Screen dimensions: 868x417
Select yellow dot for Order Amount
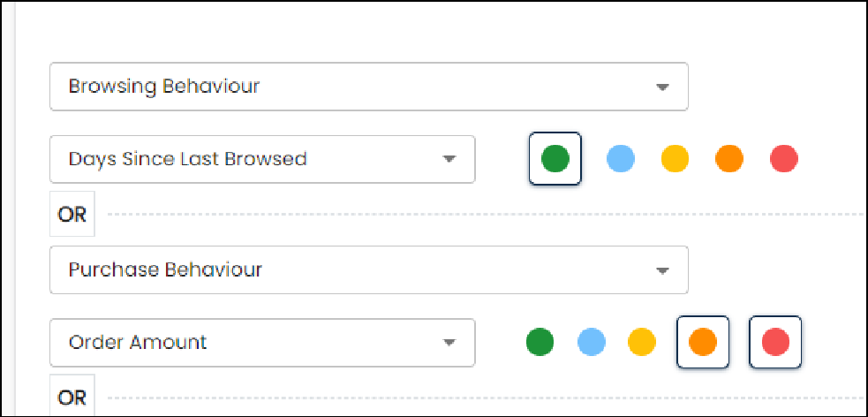click(642, 342)
